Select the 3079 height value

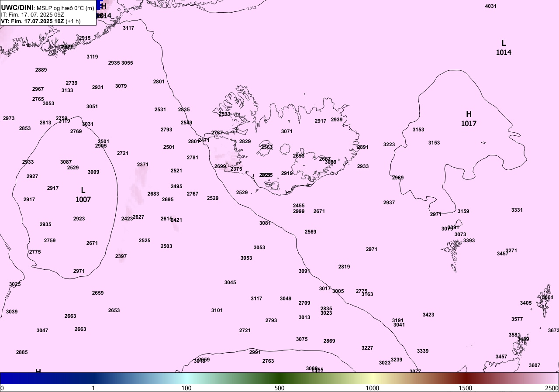coord(121,86)
